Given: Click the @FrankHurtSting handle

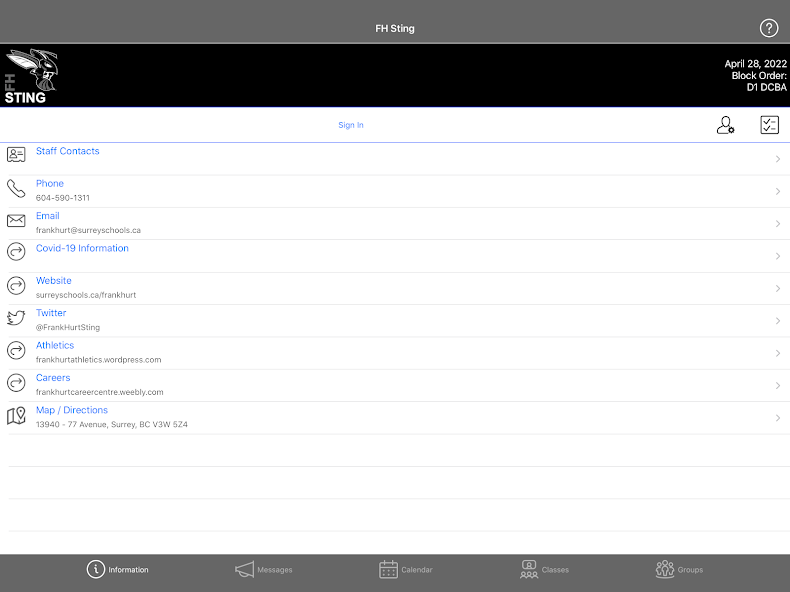Looking at the screenshot, I should click(68, 327).
